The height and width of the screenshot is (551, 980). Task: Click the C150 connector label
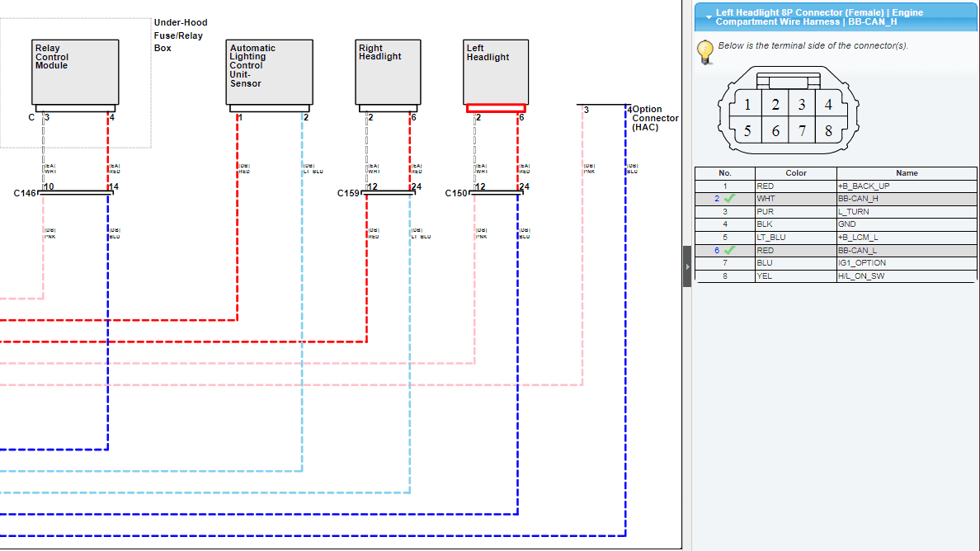point(456,193)
